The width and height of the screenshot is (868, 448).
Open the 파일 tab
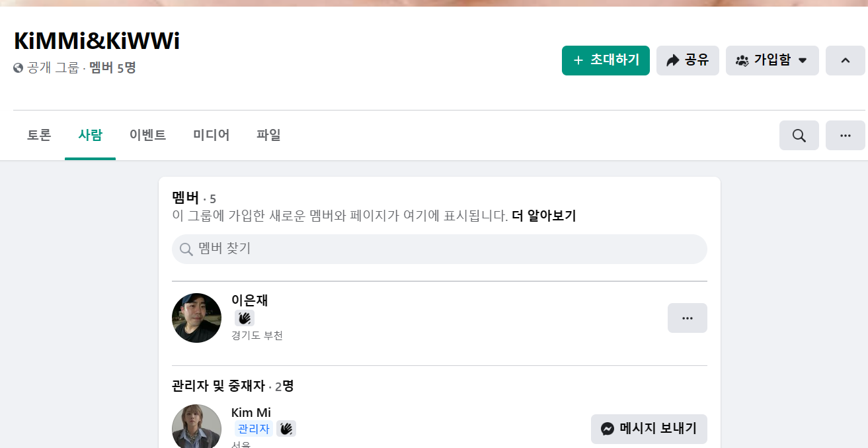point(268,136)
